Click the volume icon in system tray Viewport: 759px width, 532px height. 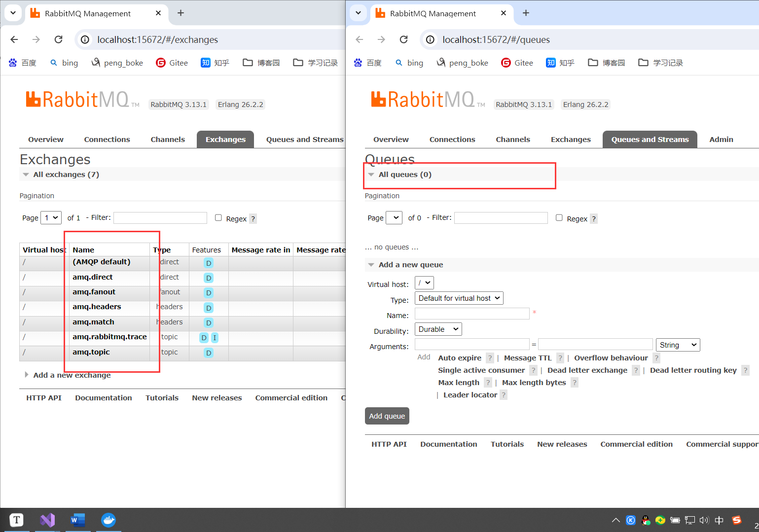[x=704, y=520]
